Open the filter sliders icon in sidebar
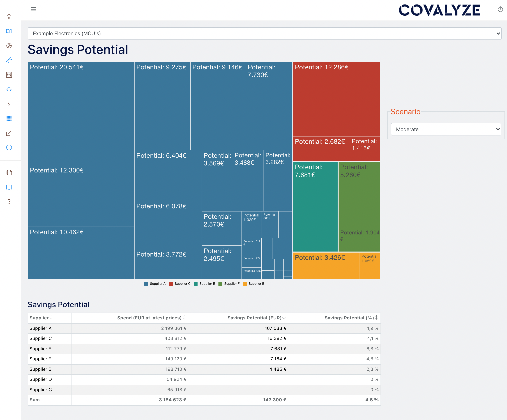The image size is (507, 420). (9, 75)
